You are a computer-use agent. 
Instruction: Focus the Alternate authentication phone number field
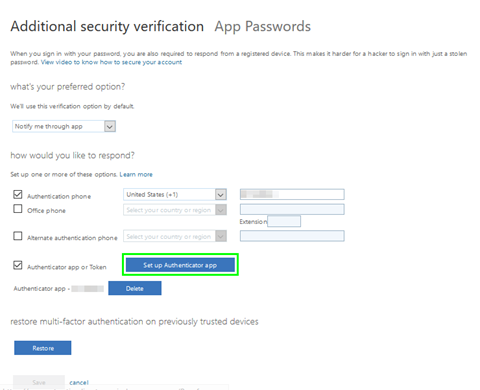click(292, 236)
